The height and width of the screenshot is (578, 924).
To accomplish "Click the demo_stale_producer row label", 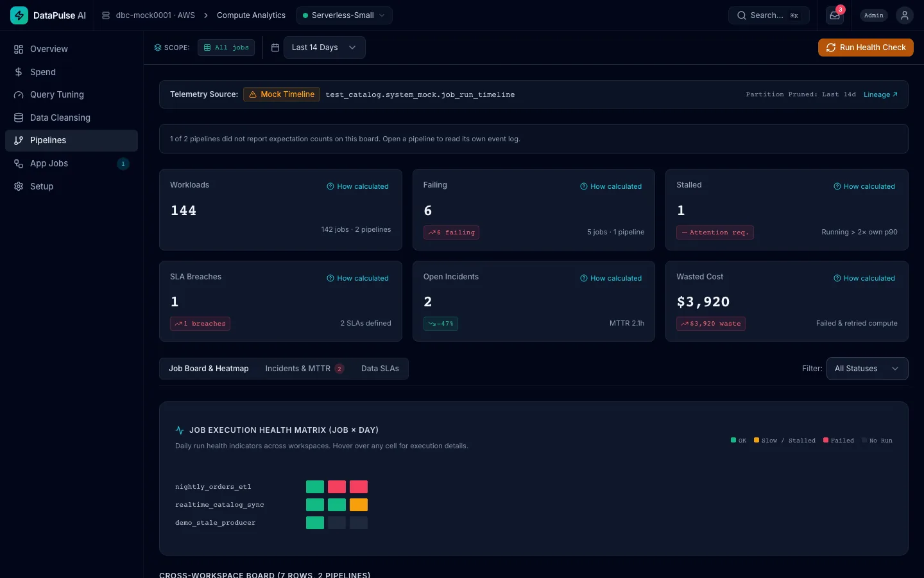I will tap(215, 523).
